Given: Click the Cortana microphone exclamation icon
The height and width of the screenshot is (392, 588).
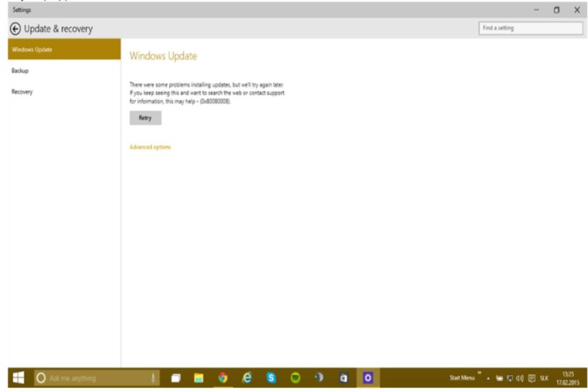Looking at the screenshot, I should point(153,378).
